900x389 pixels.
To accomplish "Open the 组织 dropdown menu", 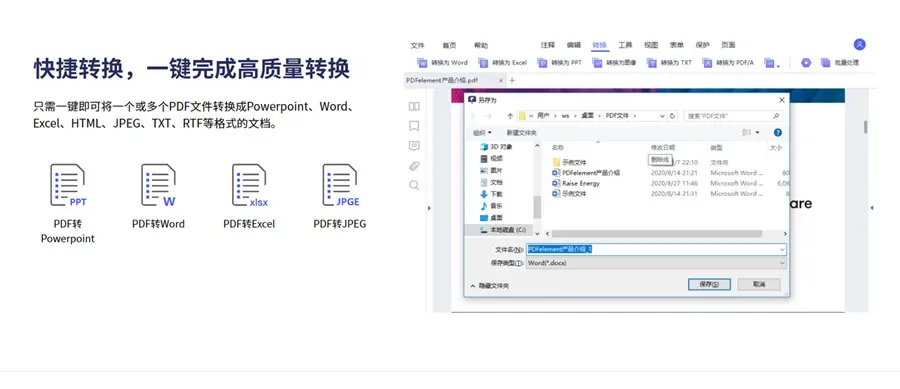I will coord(482,133).
